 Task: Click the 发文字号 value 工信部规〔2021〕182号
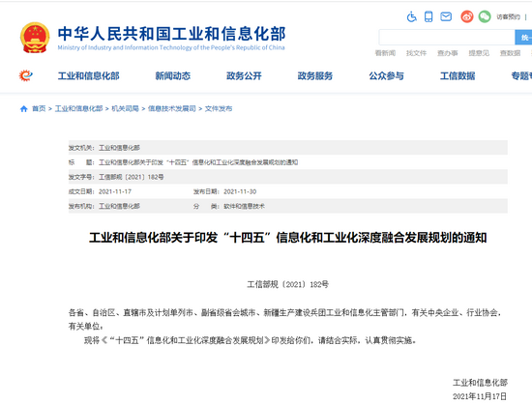pos(132,177)
